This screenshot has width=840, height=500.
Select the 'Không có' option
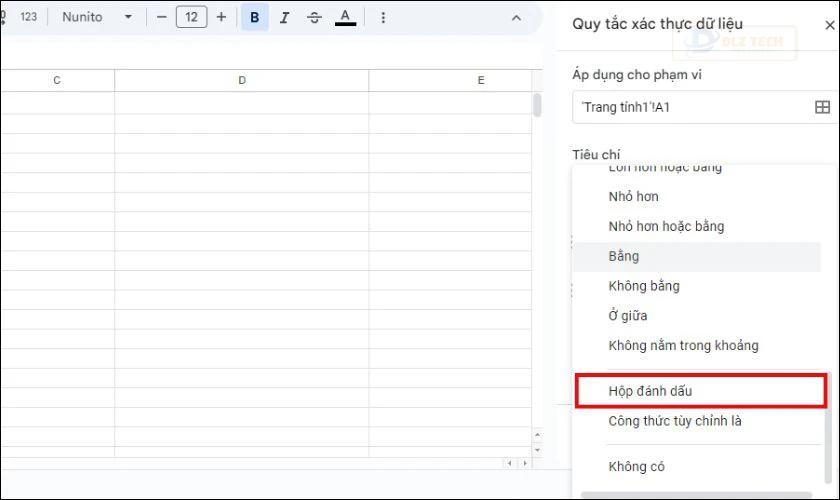[696, 467]
